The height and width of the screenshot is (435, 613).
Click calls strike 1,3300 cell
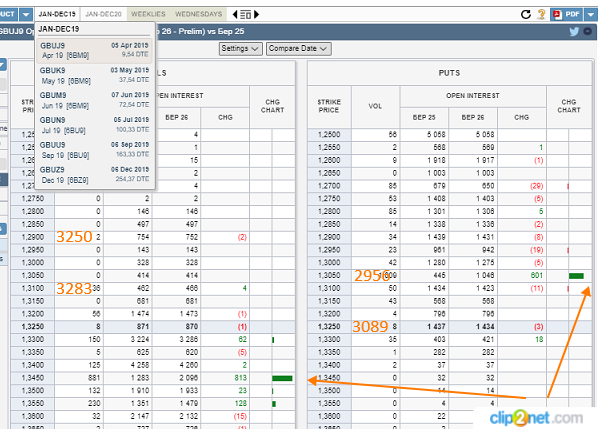point(33,340)
